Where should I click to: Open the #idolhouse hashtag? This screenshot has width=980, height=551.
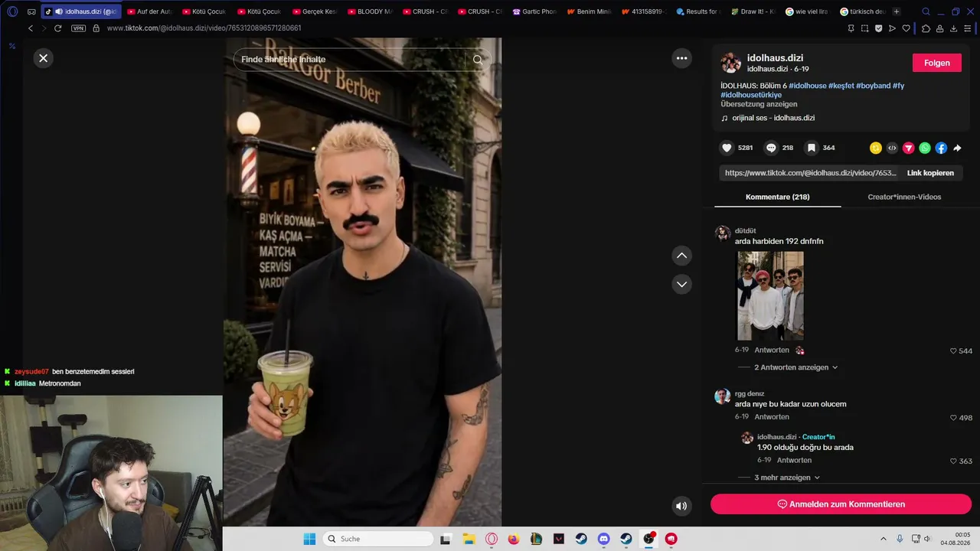pos(808,86)
